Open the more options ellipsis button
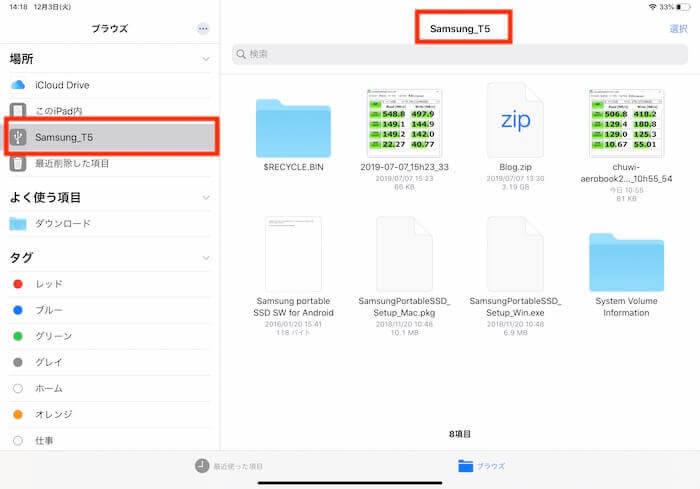Viewport: 700px width, 489px height. 203,29
